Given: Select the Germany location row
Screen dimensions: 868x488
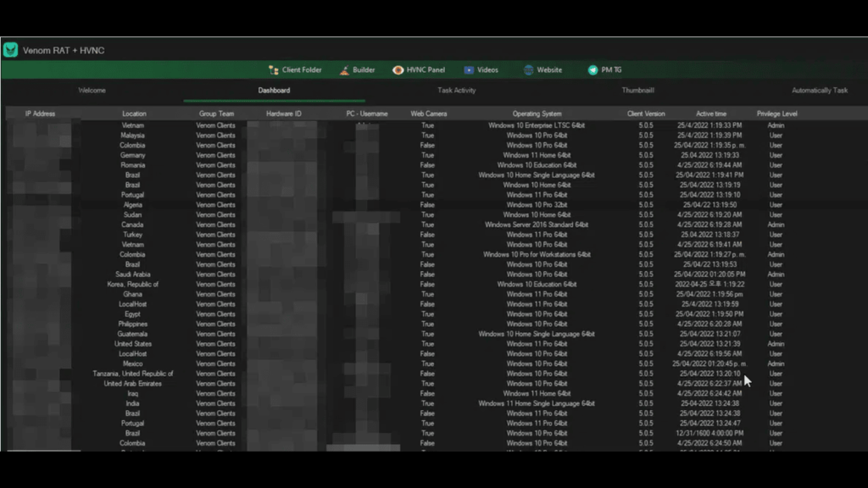Looking at the screenshot, I should tap(132, 156).
